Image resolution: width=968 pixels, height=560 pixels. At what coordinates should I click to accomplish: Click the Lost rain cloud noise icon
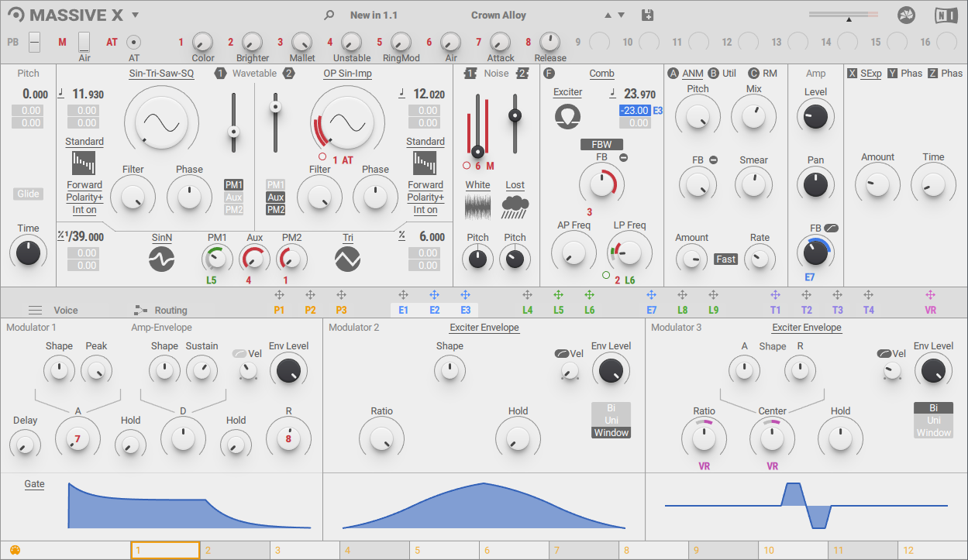[x=515, y=206]
